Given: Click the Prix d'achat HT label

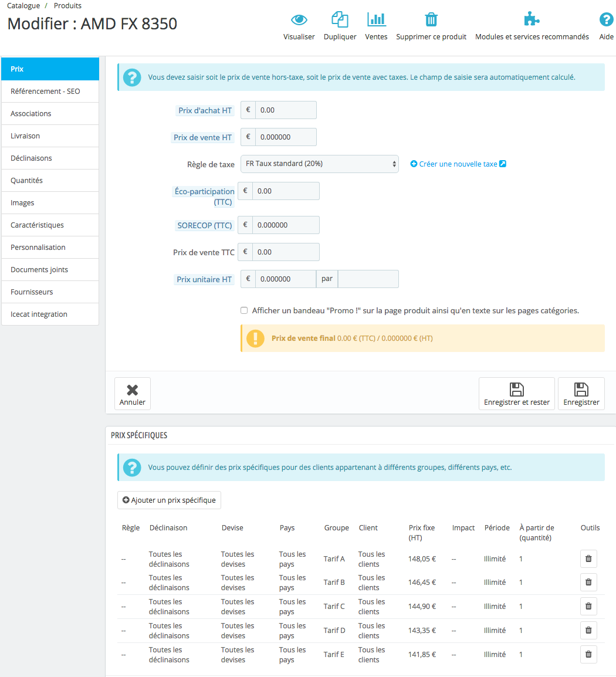Looking at the screenshot, I should point(205,110).
